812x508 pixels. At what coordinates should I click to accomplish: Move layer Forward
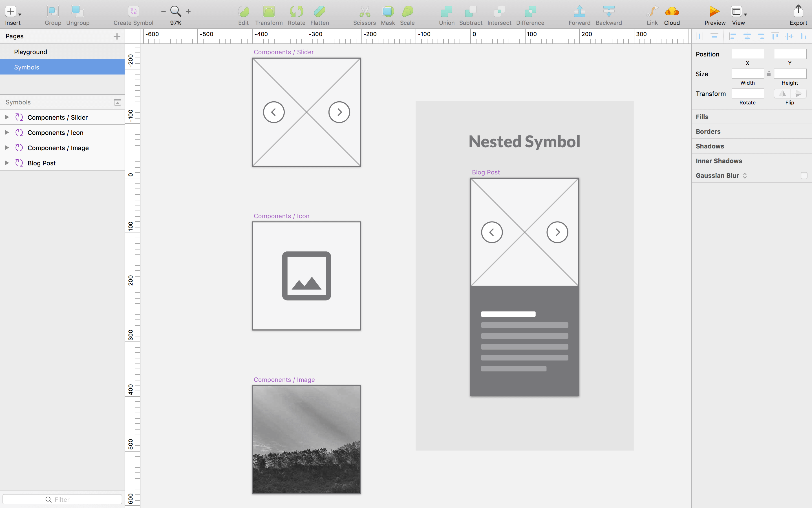click(x=579, y=12)
